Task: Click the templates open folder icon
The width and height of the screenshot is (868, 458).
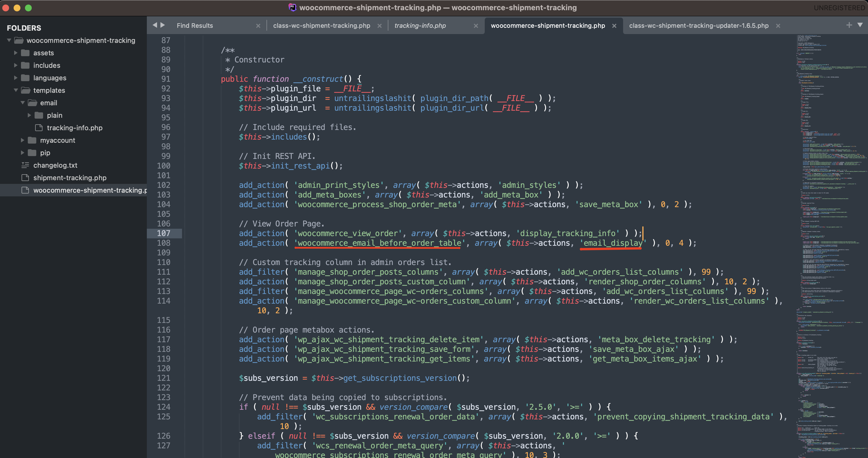Action: coord(26,91)
